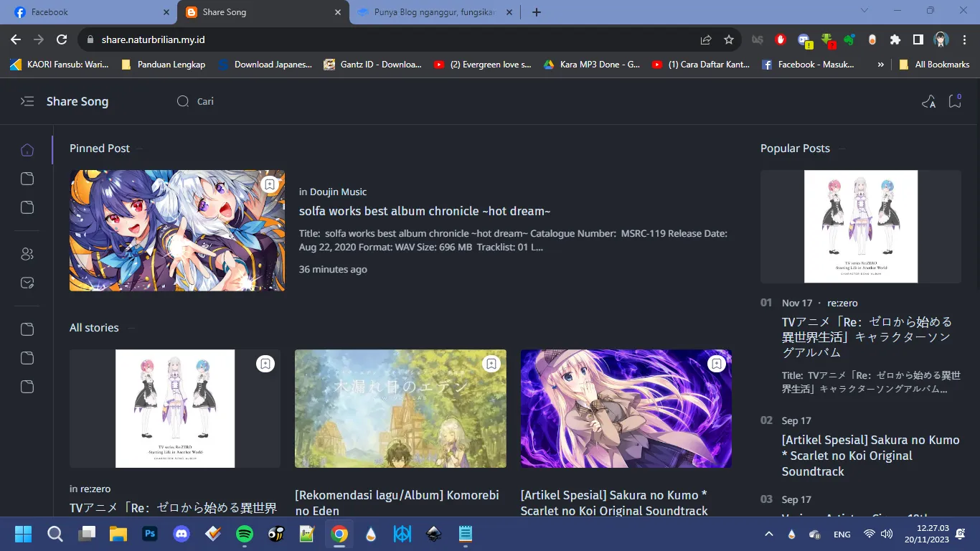Click the dark mode theme icon in header

[x=928, y=102]
